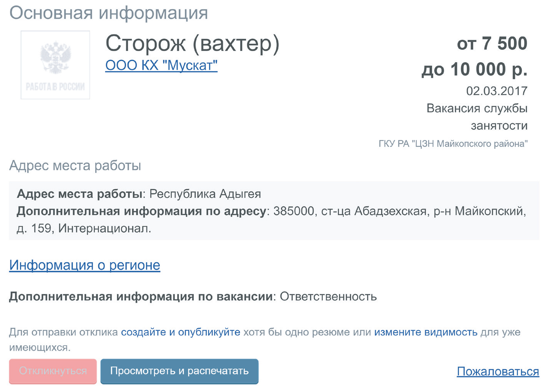
Task: Click the salary text от 7 500
Action: click(x=492, y=43)
